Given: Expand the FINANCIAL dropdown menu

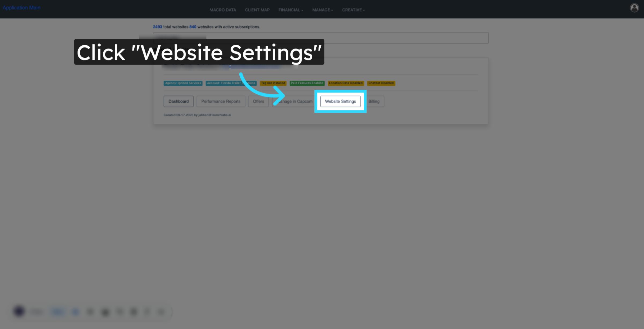Looking at the screenshot, I should (291, 10).
